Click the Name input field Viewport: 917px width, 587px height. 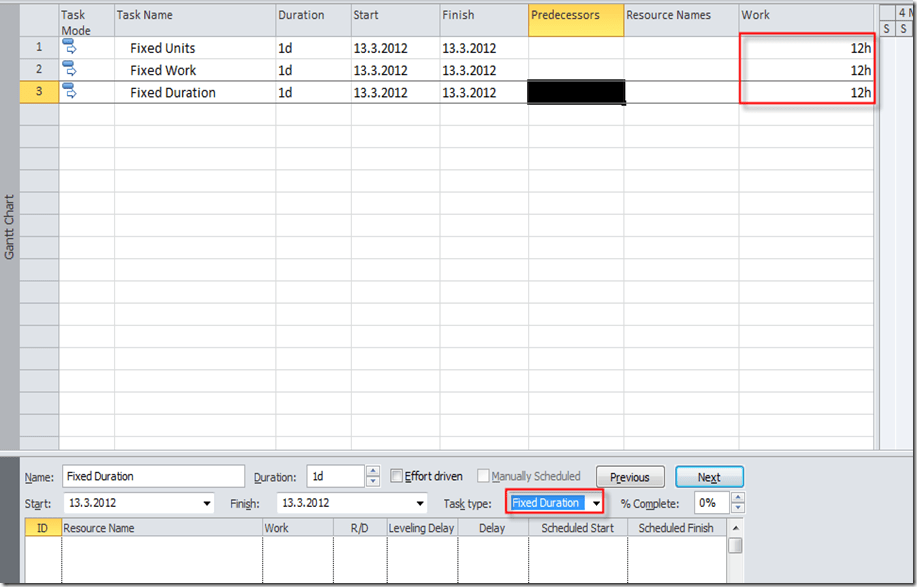pyautogui.click(x=153, y=477)
